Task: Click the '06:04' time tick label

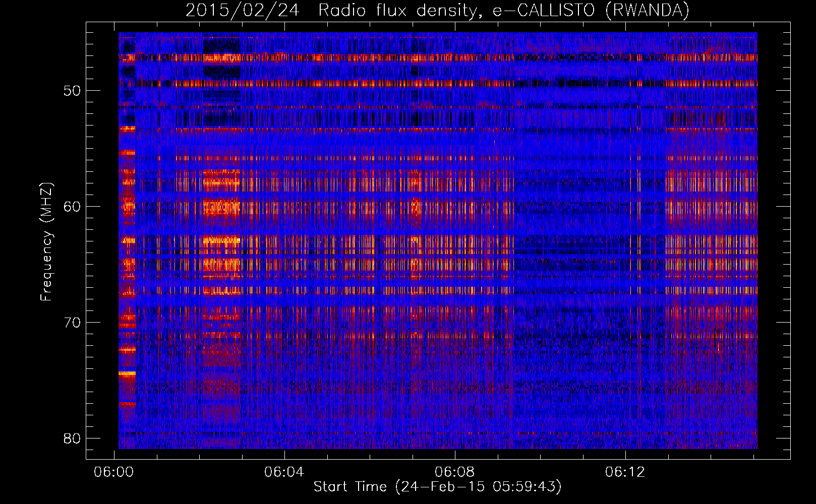Action: 284,472
